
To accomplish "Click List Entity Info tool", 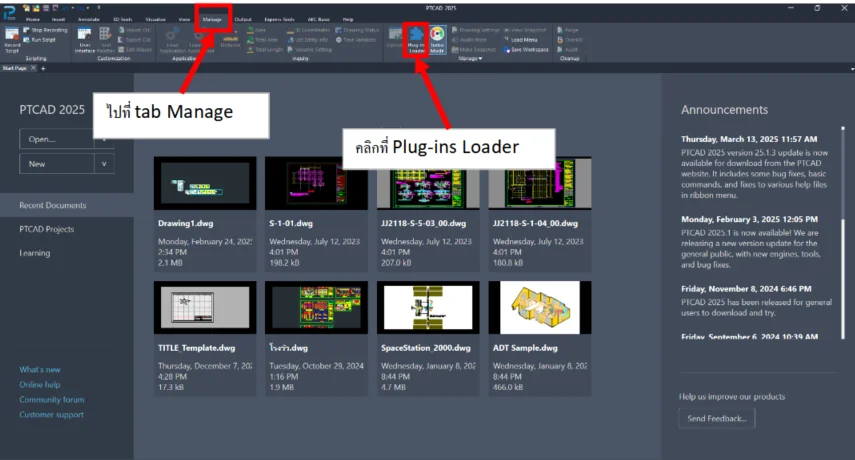I will click(308, 40).
